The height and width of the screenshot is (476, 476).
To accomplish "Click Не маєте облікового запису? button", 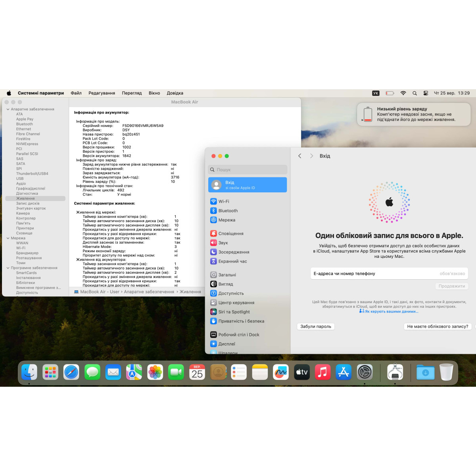I will click(438, 326).
